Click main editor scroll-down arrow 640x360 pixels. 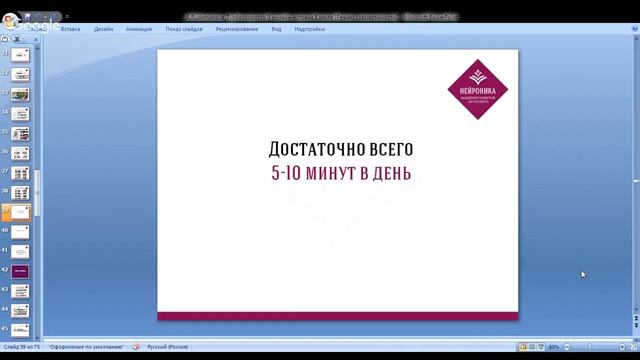(636, 310)
